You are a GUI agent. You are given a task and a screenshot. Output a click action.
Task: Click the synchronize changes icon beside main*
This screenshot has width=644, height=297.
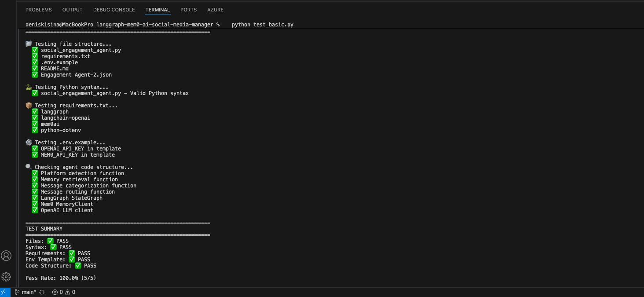(x=41, y=292)
